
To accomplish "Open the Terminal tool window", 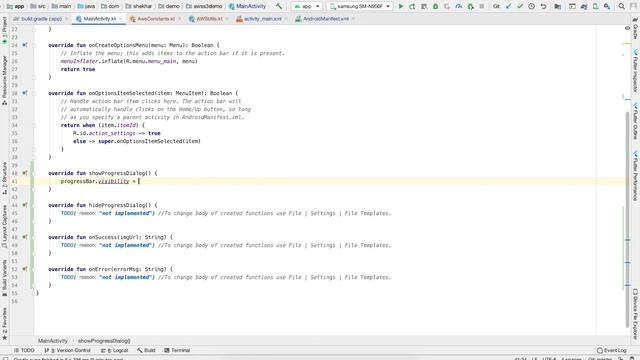I will click(177, 350).
